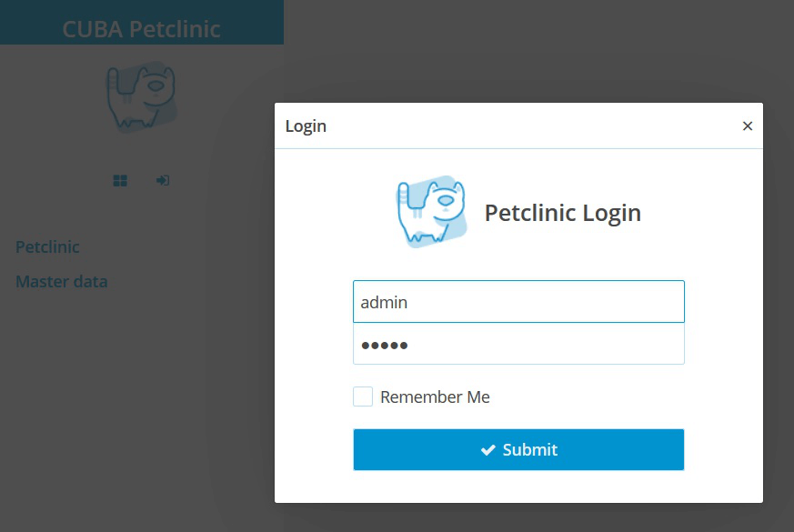
Task: Click the CUBA Petclinic header title
Action: 140,29
